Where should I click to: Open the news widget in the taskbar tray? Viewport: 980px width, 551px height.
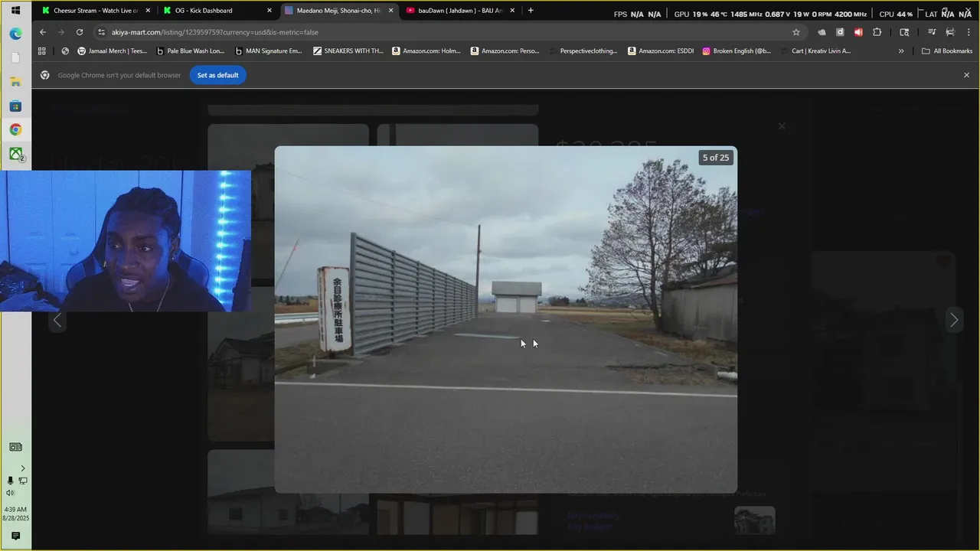pyautogui.click(x=15, y=447)
